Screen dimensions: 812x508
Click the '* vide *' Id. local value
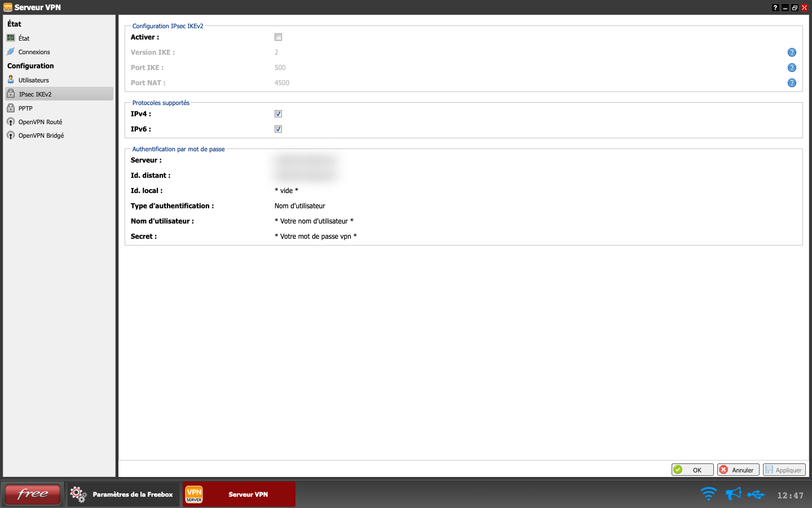286,191
